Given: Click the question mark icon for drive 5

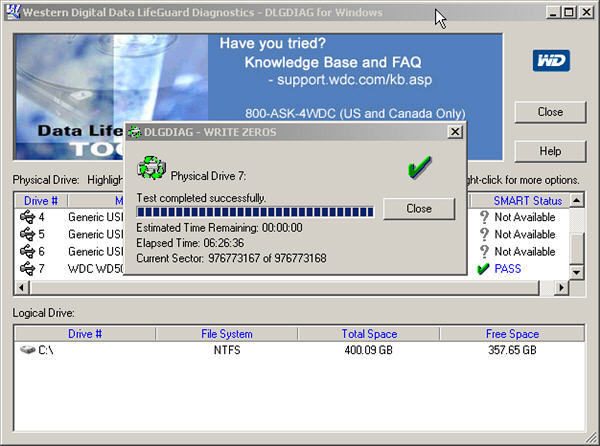Looking at the screenshot, I should tap(484, 234).
